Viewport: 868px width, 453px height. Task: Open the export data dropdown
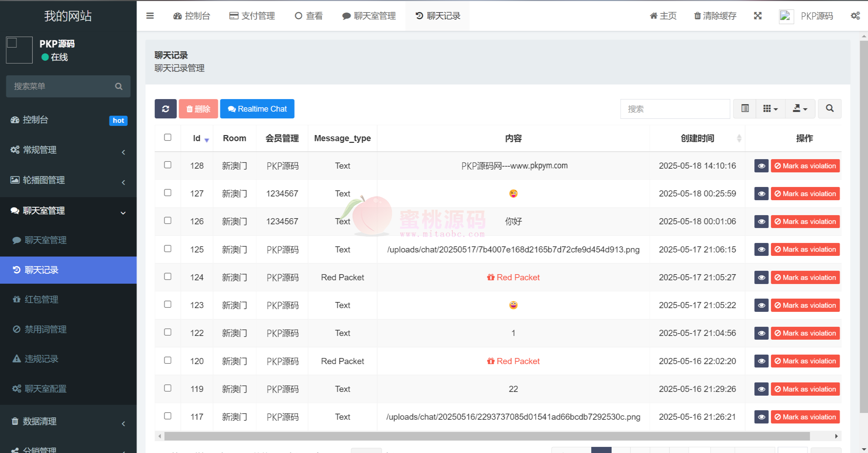800,109
